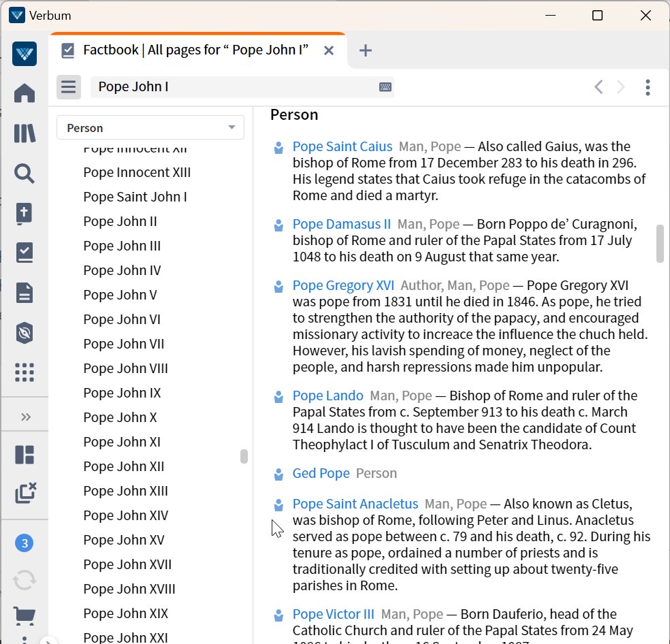Toggle the Factbook navigation menu hamburger
The image size is (670, 644).
(x=68, y=86)
